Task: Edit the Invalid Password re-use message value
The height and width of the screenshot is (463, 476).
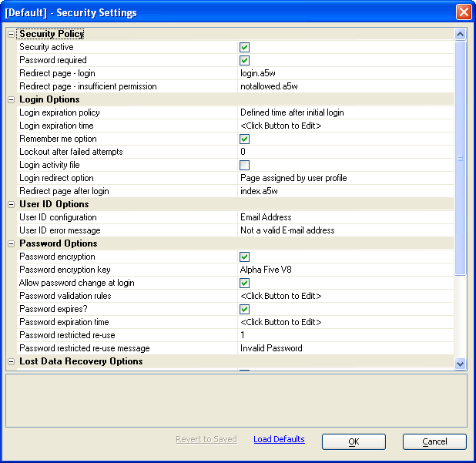Action: pyautogui.click(x=346, y=348)
